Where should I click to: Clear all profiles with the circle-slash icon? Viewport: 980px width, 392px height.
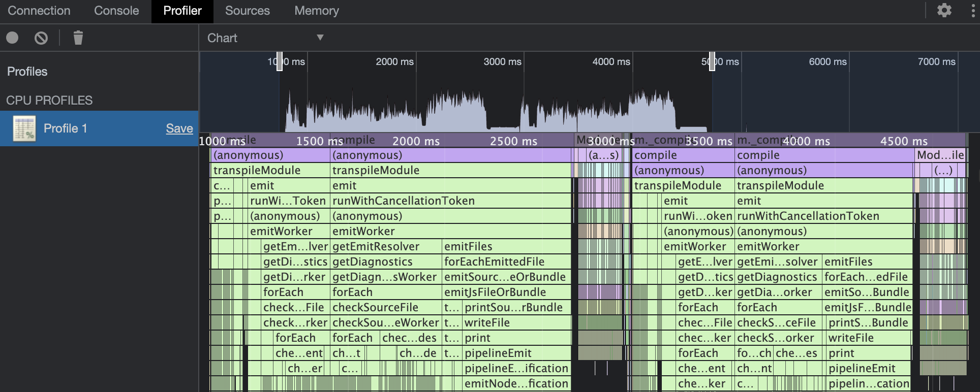[41, 38]
